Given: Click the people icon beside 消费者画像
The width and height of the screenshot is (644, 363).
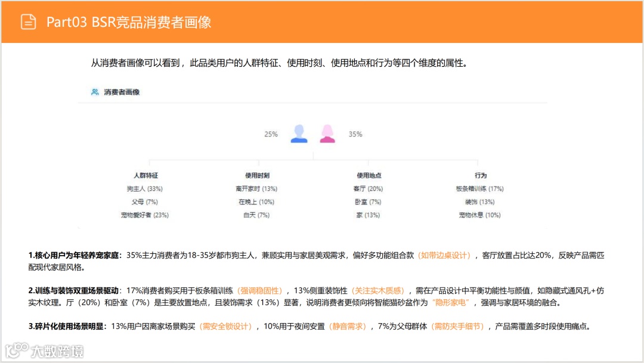Looking at the screenshot, I should point(95,92).
